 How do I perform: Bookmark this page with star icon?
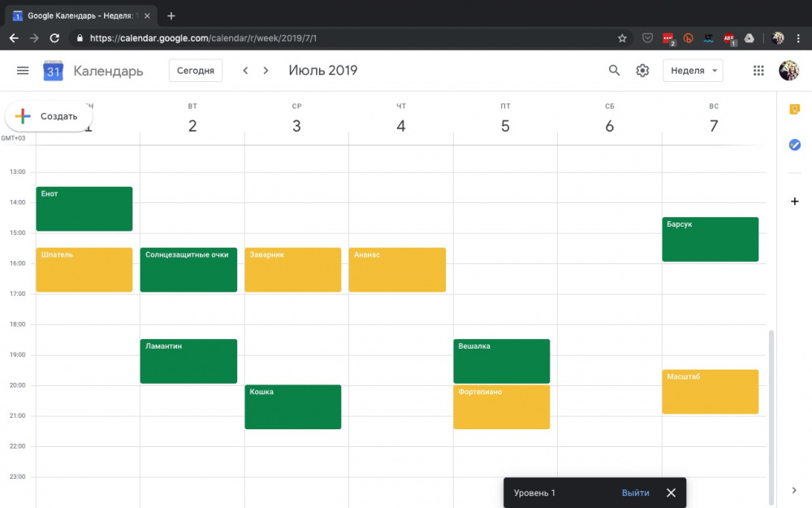pos(622,38)
